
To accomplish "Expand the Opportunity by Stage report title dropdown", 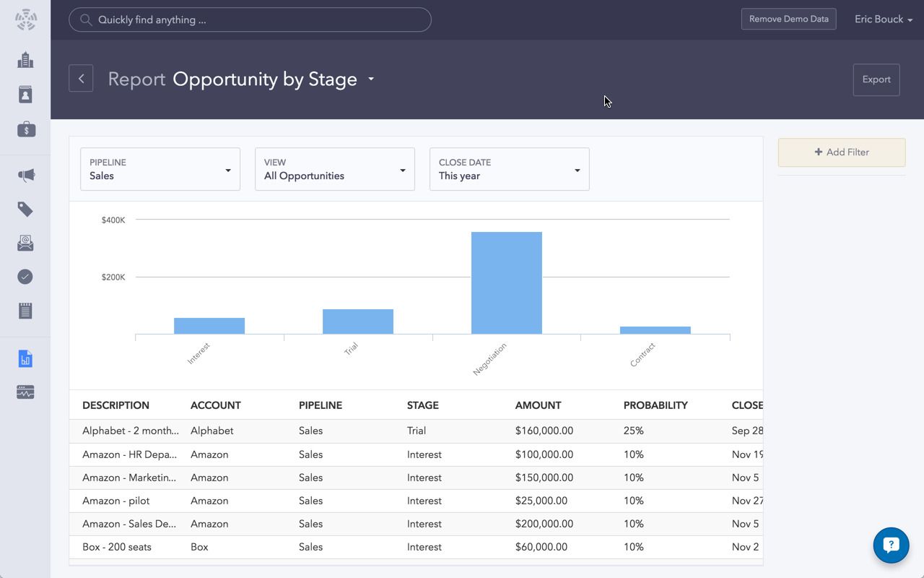I will point(370,79).
